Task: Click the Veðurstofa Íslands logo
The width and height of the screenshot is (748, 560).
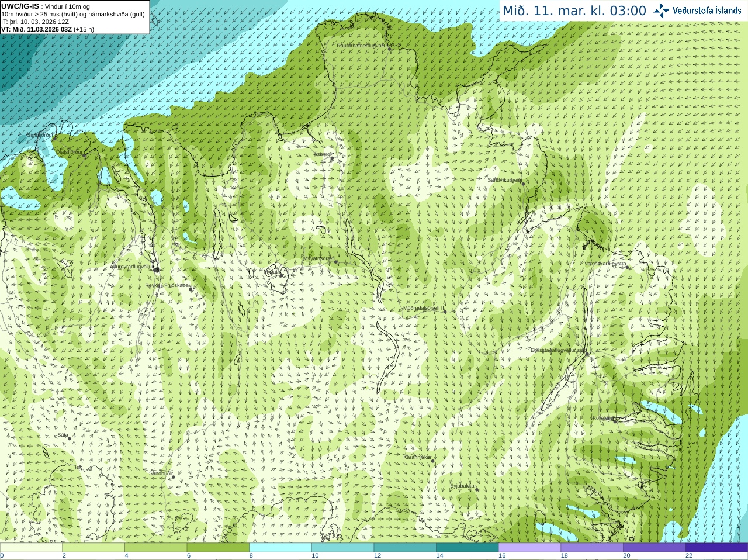Action: click(697, 11)
